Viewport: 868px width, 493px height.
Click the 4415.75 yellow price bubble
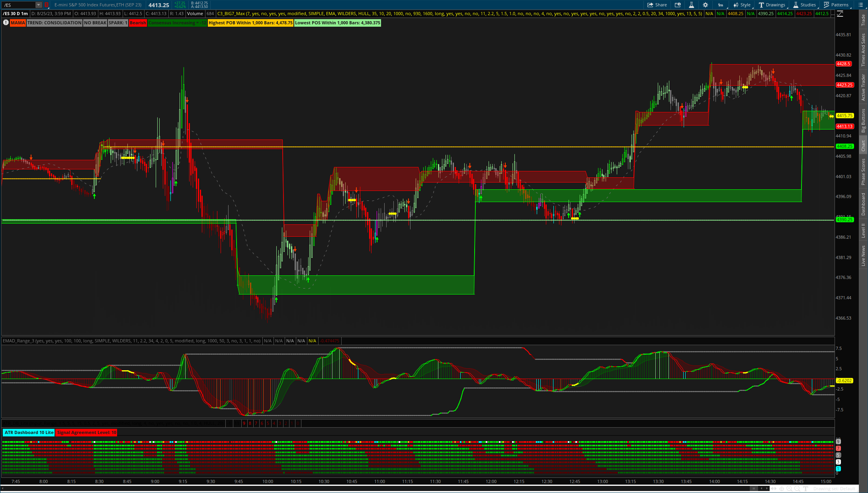845,116
